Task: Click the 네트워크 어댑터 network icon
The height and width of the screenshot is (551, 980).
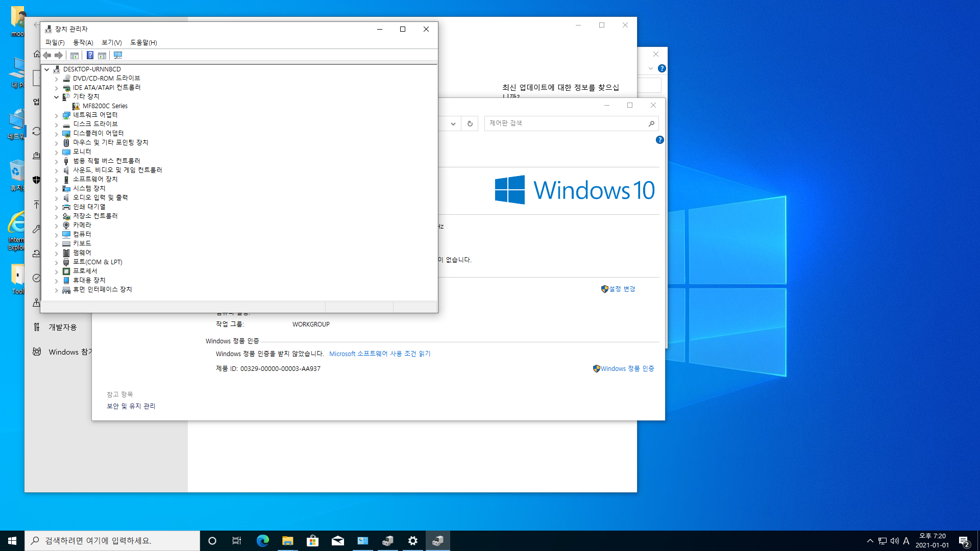Action: click(66, 115)
